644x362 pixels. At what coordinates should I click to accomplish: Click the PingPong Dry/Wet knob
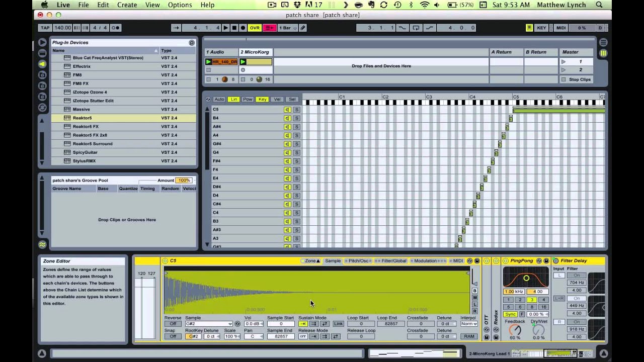click(x=538, y=330)
